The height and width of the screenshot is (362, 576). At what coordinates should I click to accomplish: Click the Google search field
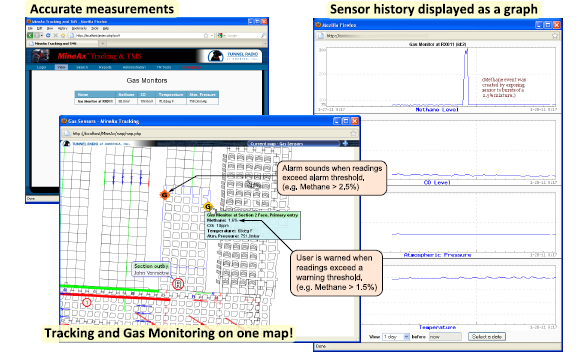coord(243,36)
